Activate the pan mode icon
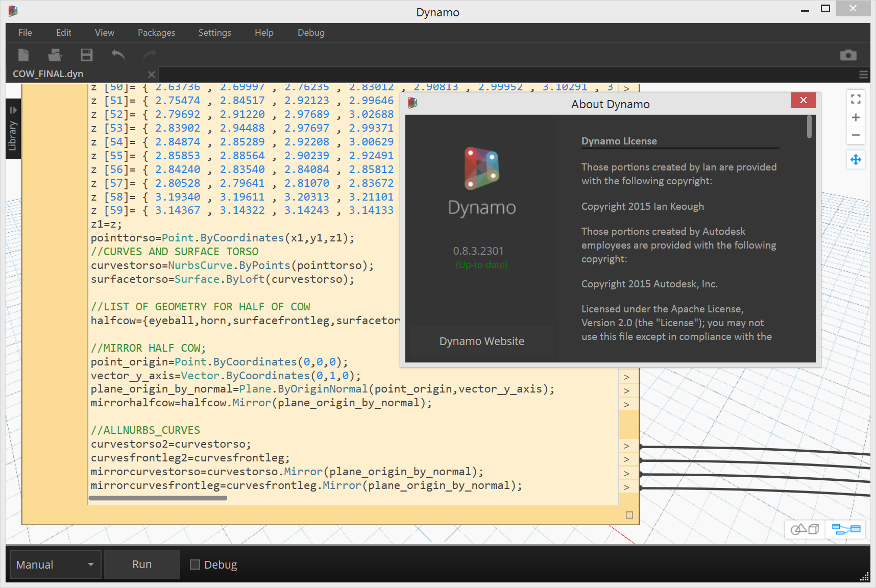 coord(856,160)
